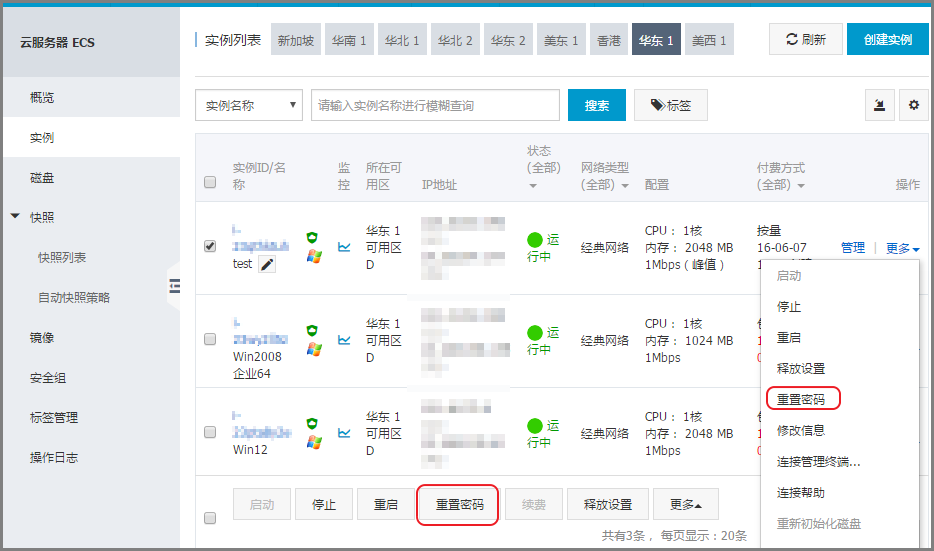This screenshot has height=551, width=934.
Task: Open the column settings gear icon
Action: click(914, 105)
